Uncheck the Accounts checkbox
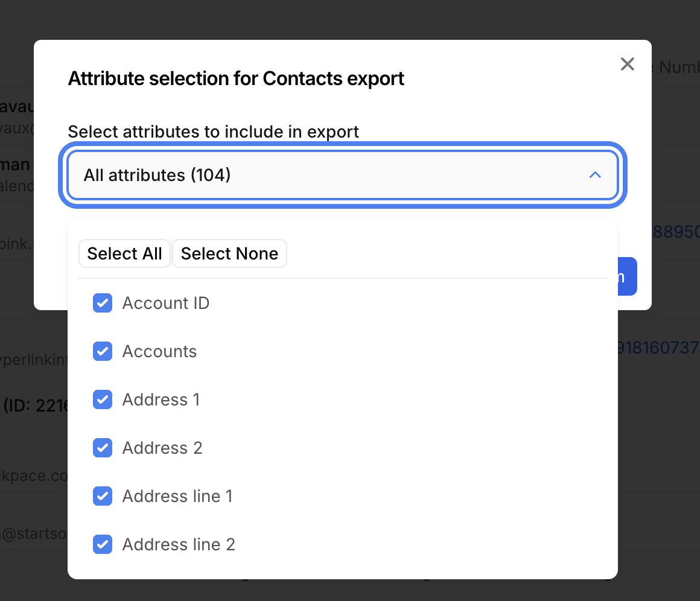The width and height of the screenshot is (700, 601). point(103,351)
